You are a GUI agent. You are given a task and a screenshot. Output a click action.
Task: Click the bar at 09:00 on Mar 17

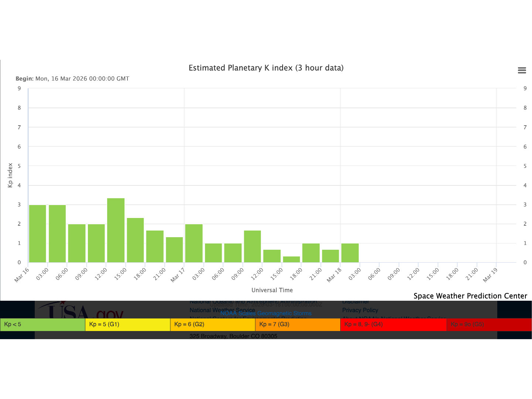252,246
